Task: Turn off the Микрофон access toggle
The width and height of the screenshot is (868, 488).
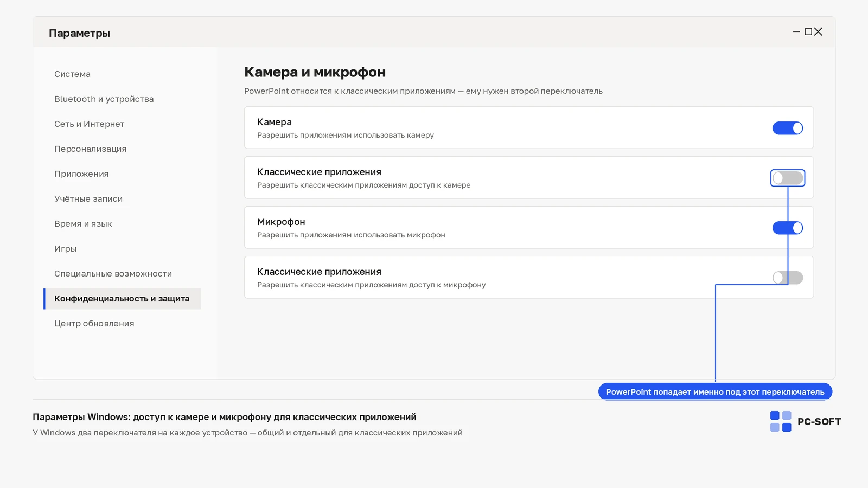Action: click(787, 228)
